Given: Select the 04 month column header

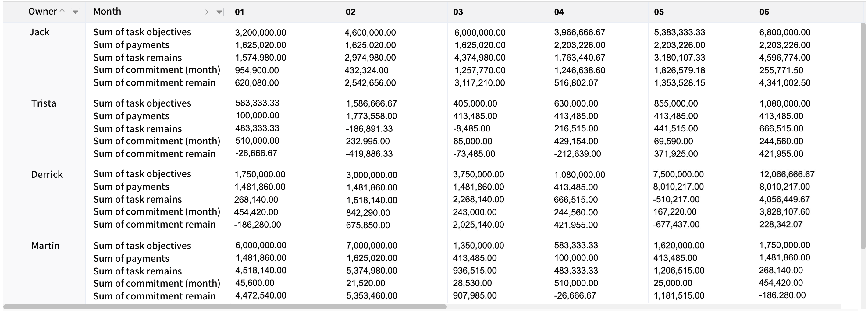Looking at the screenshot, I should click(559, 12).
